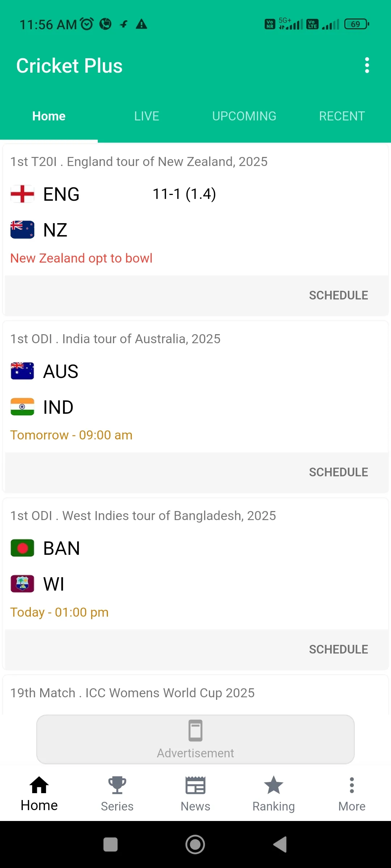Tap the Bangladesh flag icon
Image resolution: width=391 pixels, height=868 pixels.
coord(22,548)
